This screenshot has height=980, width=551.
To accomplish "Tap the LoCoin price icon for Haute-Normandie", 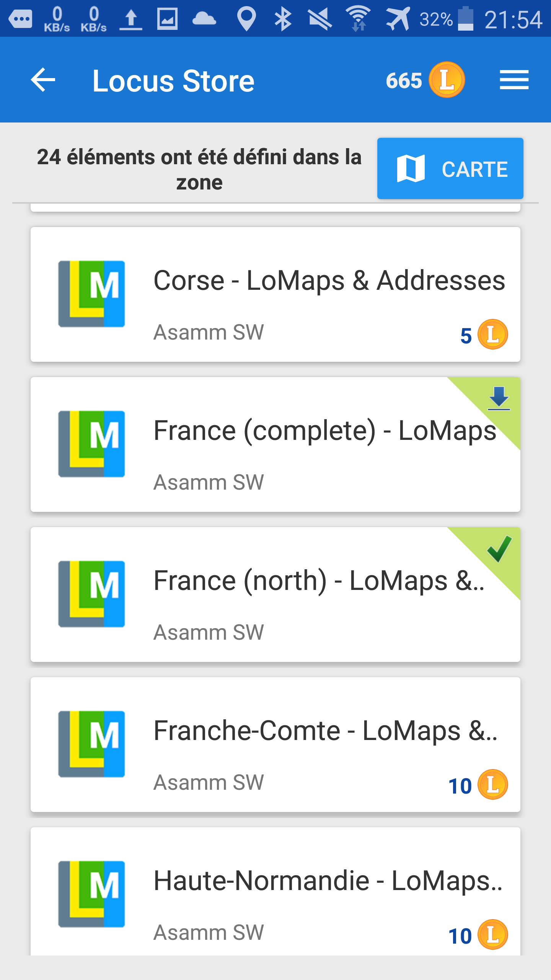I will (x=492, y=935).
